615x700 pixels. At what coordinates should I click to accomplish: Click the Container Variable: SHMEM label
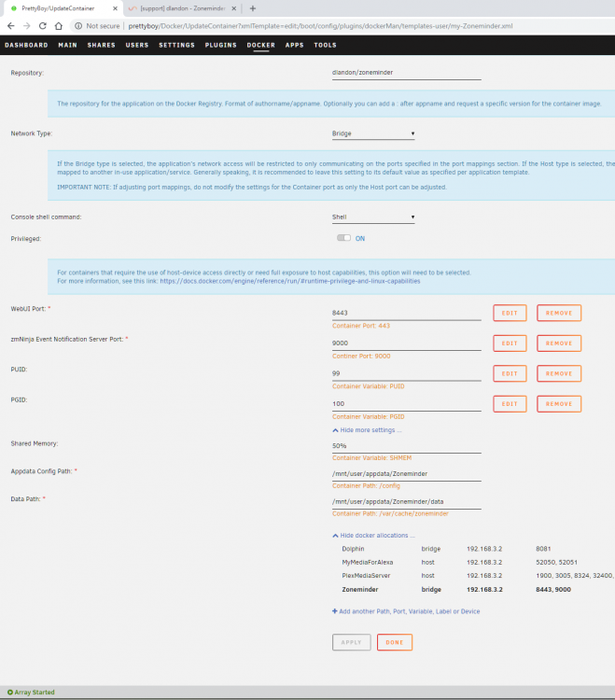[371, 458]
